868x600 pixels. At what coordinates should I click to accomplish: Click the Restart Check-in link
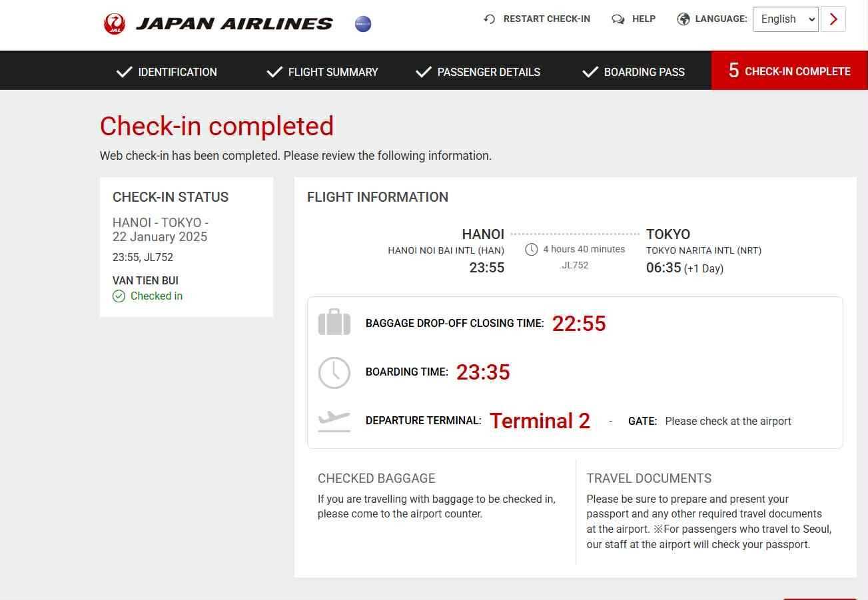click(546, 19)
